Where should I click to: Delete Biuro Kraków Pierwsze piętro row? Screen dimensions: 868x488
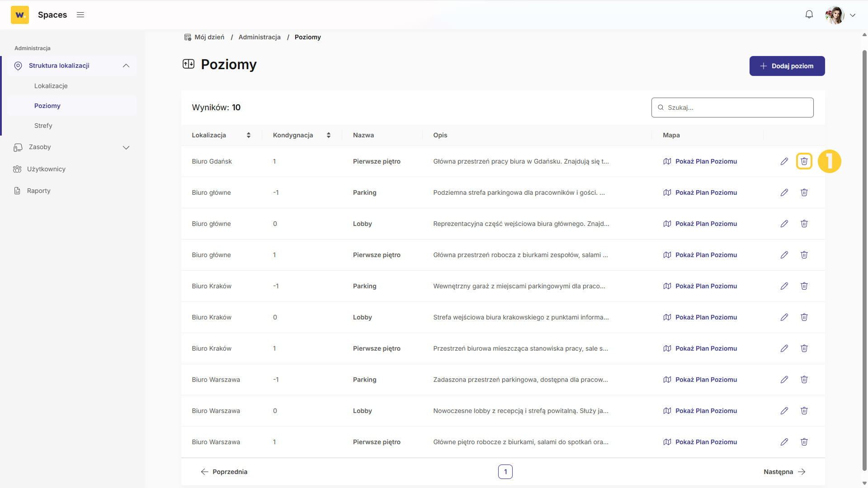point(804,348)
